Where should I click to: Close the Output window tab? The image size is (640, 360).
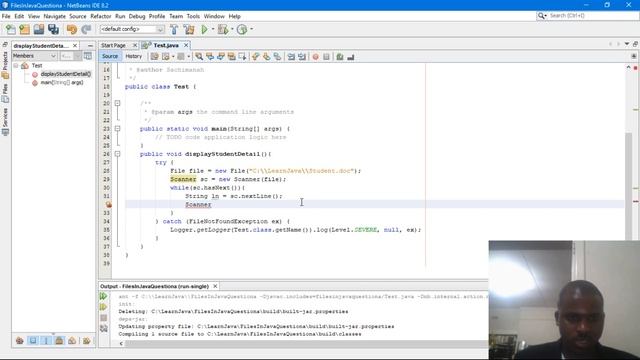[215, 286]
